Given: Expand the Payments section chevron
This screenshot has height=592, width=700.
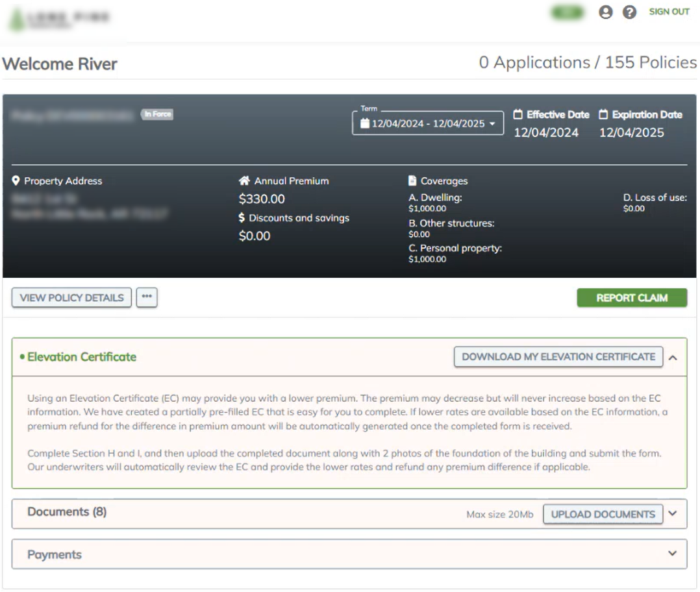Looking at the screenshot, I should click(x=673, y=554).
